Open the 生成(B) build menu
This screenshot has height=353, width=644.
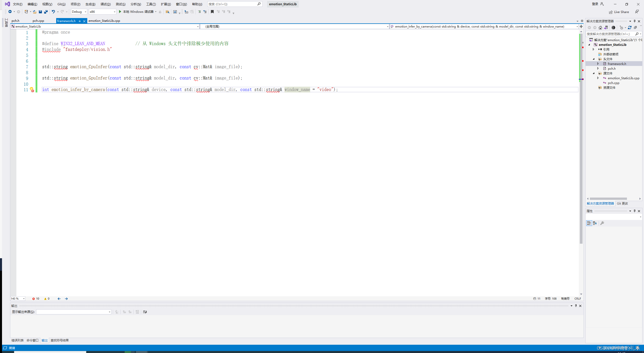[90, 4]
